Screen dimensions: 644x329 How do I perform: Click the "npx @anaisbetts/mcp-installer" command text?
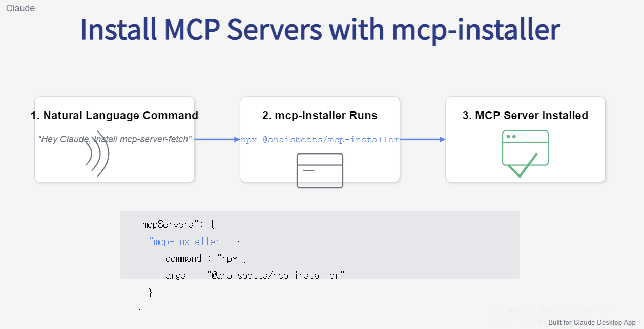[320, 139]
